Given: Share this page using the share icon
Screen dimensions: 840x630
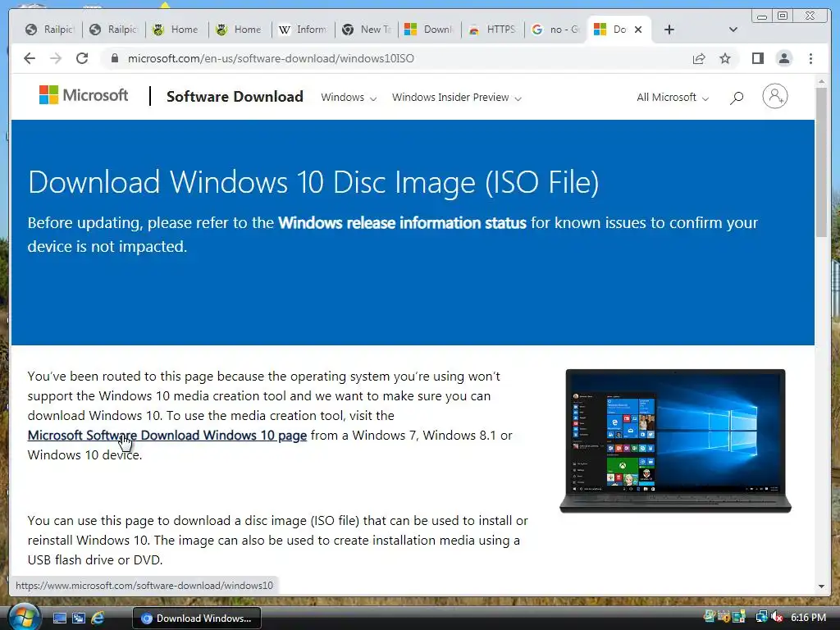Looking at the screenshot, I should (x=699, y=58).
